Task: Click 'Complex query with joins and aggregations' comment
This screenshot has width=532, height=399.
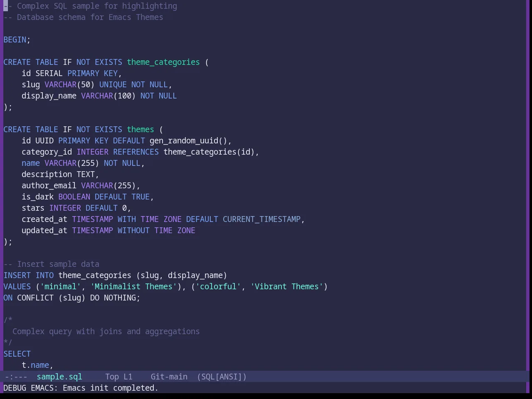Action: (x=106, y=331)
